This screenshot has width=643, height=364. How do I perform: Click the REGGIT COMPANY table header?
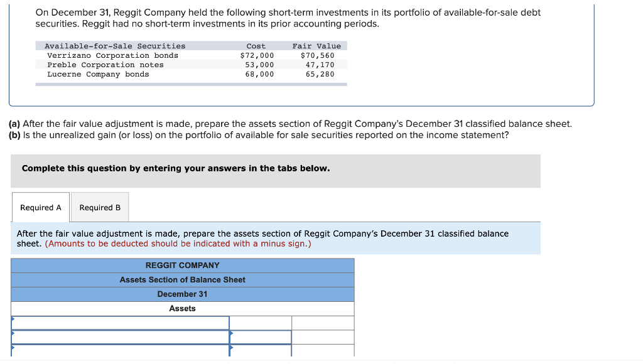[182, 265]
